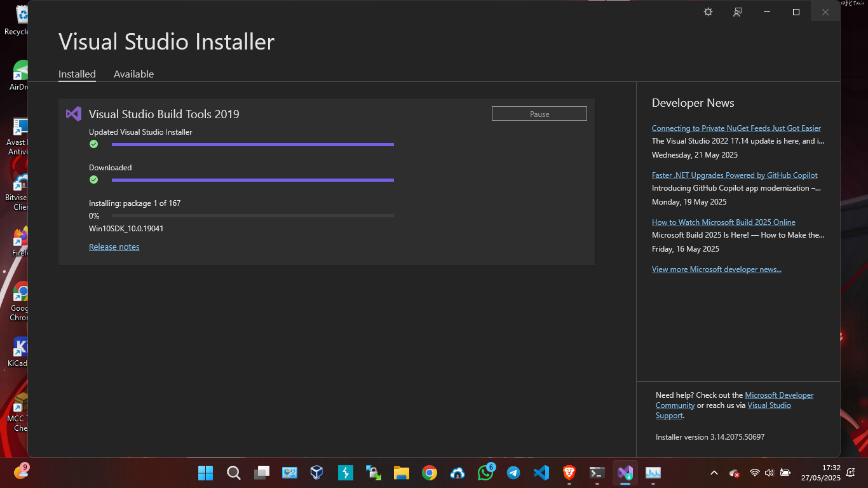
Task: Open File Explorer from the taskbar
Action: [x=401, y=473]
